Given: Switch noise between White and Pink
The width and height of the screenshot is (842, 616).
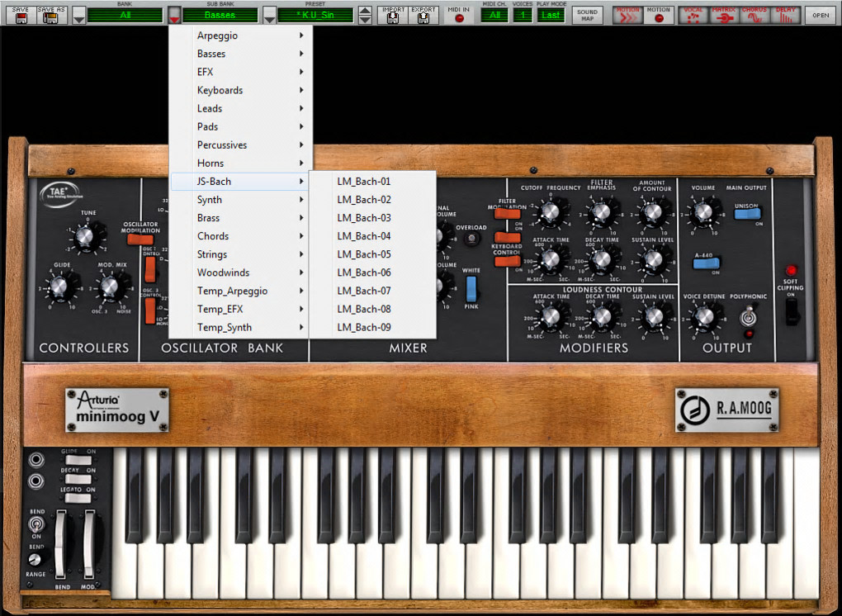Looking at the screenshot, I should pos(471,289).
